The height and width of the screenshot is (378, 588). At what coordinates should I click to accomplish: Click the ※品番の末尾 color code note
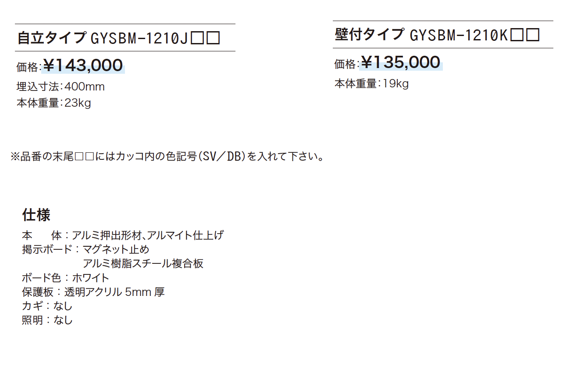(167, 156)
